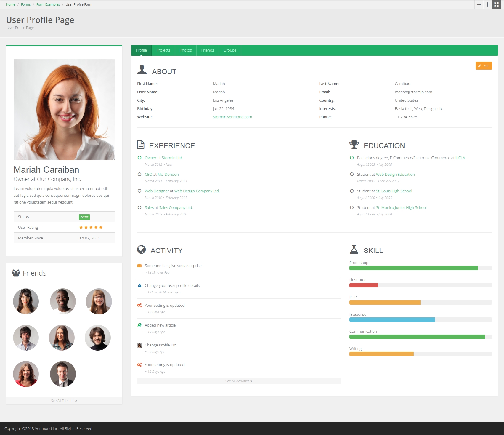Expand See All Activities

point(239,381)
